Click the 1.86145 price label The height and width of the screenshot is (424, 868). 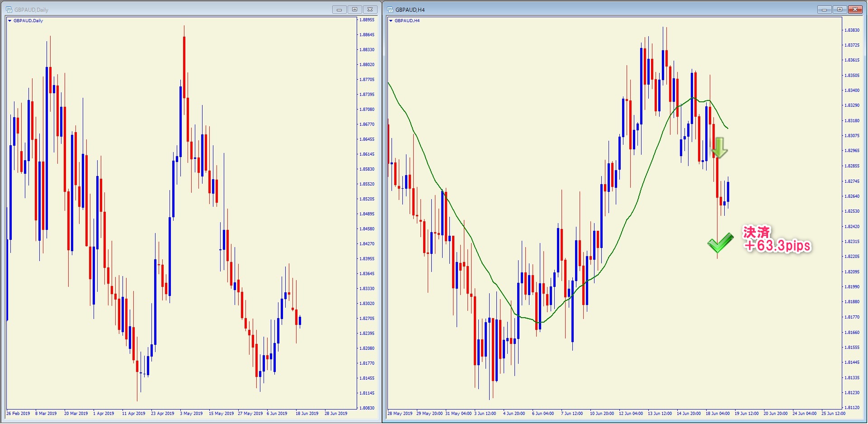click(367, 154)
